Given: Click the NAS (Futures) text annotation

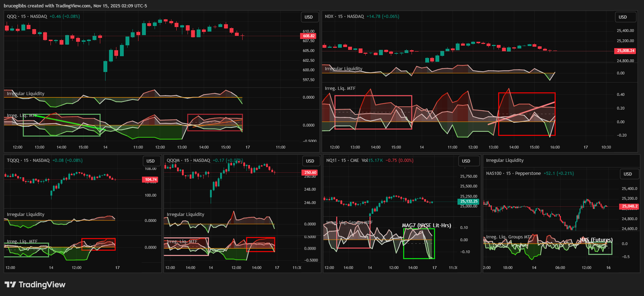Looking at the screenshot, I should [596, 240].
